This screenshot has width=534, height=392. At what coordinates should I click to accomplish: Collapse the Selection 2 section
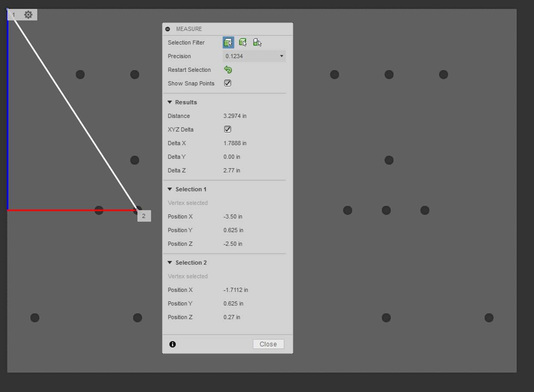point(170,263)
